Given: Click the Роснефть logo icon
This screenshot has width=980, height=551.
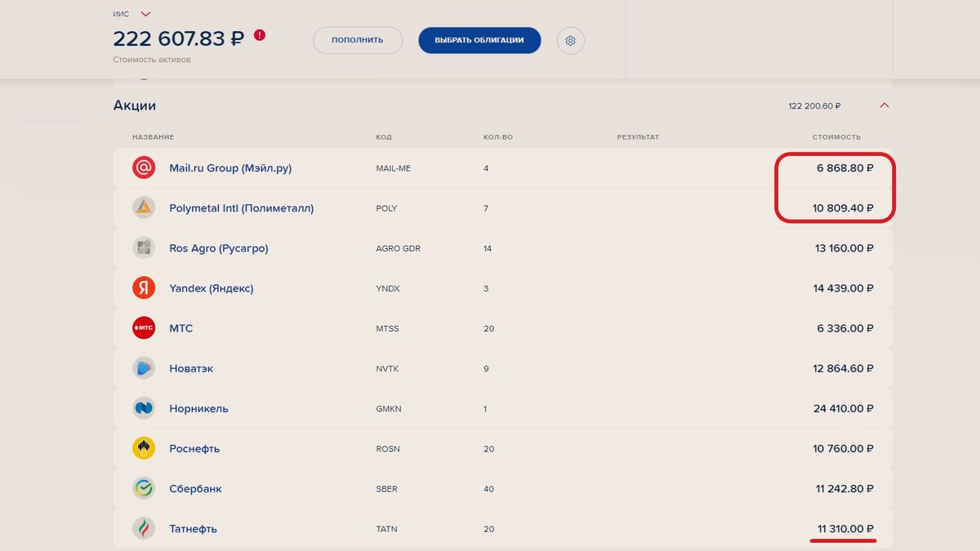Looking at the screenshot, I should [144, 448].
